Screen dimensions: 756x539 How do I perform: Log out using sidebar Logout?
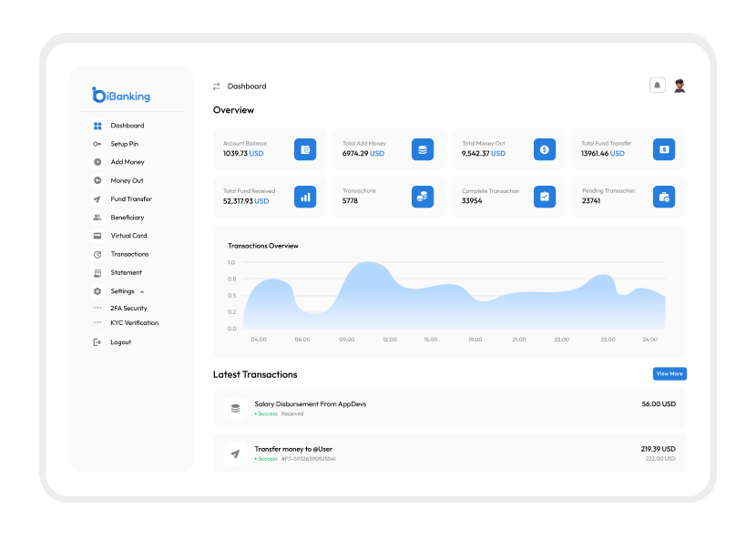point(120,342)
